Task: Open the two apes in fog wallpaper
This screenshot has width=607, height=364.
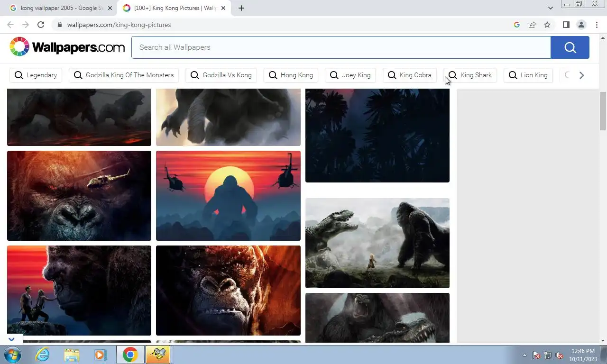Action: [79, 117]
